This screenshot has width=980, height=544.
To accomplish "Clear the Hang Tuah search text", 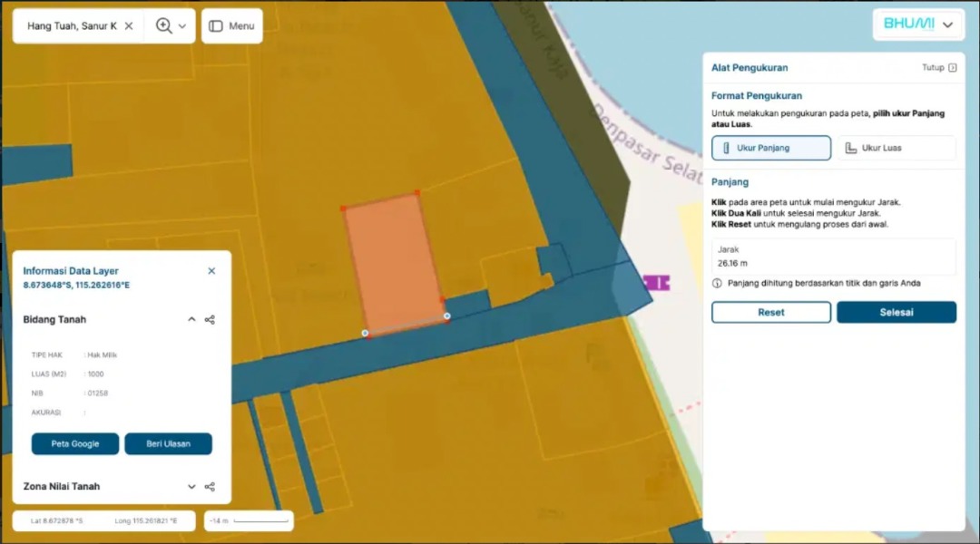I will click(x=129, y=26).
